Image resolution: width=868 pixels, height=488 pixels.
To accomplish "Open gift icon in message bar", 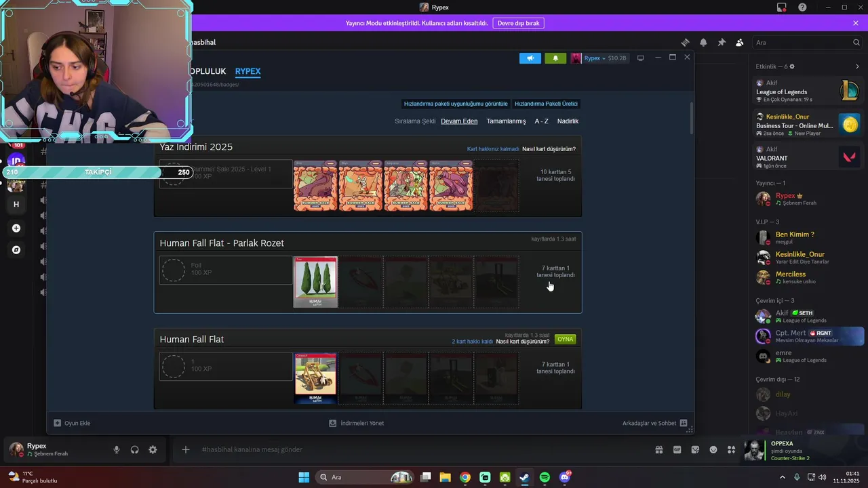I will coord(658,449).
